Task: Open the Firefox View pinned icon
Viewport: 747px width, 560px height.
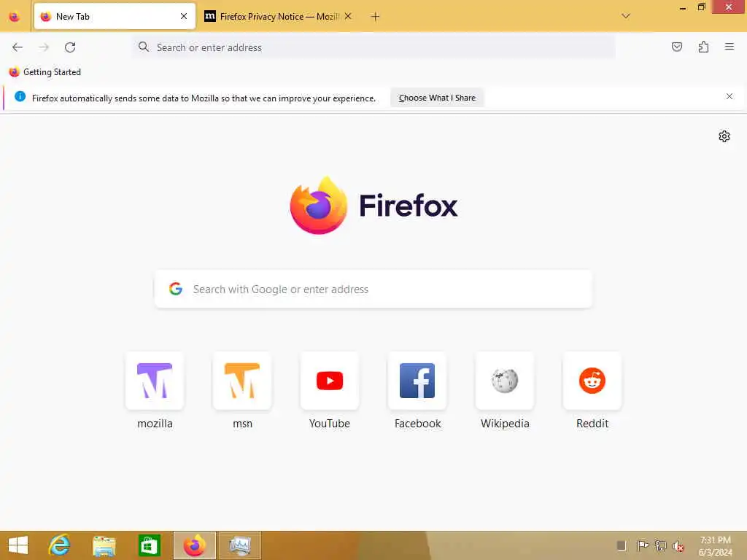Action: click(15, 17)
